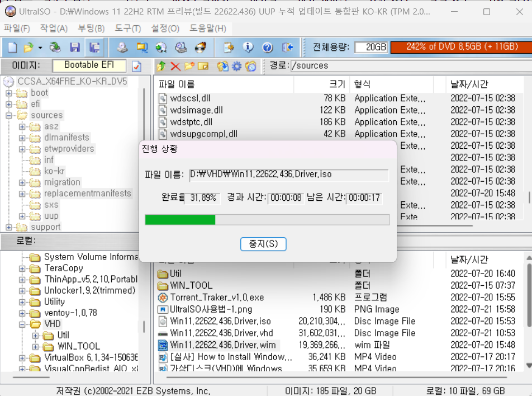
Task: Click the Compress ISO disc icon
Action: [x=161, y=48]
